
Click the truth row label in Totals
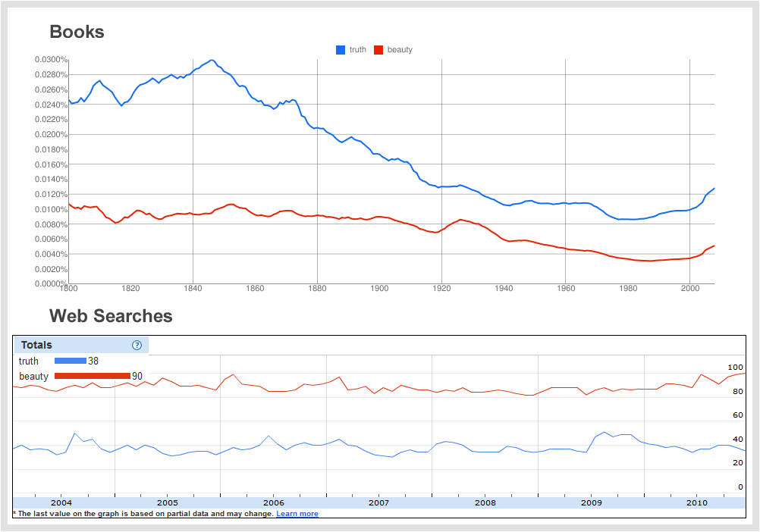pyautogui.click(x=29, y=361)
